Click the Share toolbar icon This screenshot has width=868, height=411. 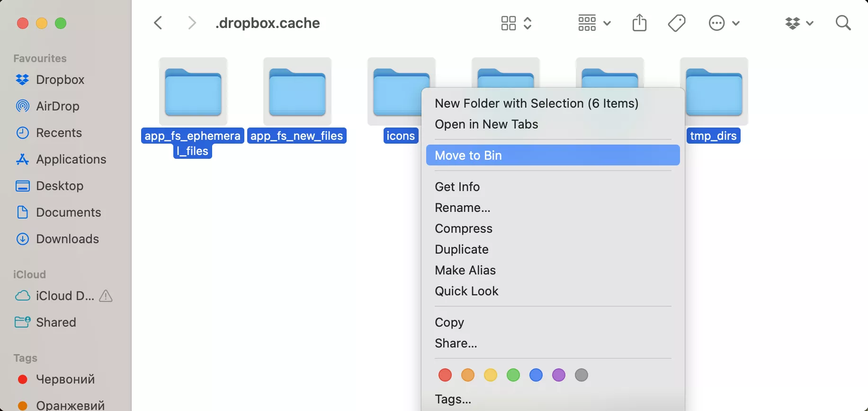tap(639, 23)
